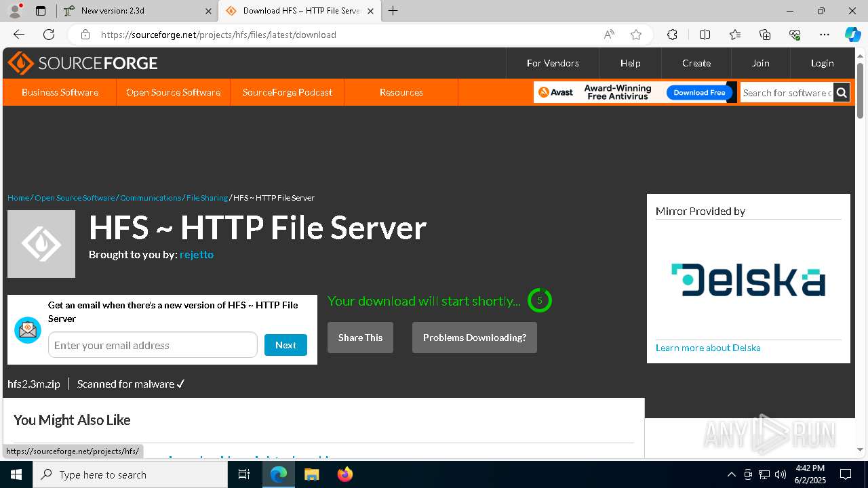This screenshot has width=868, height=488.
Task: Open Open Source Software menu
Action: [x=173, y=92]
